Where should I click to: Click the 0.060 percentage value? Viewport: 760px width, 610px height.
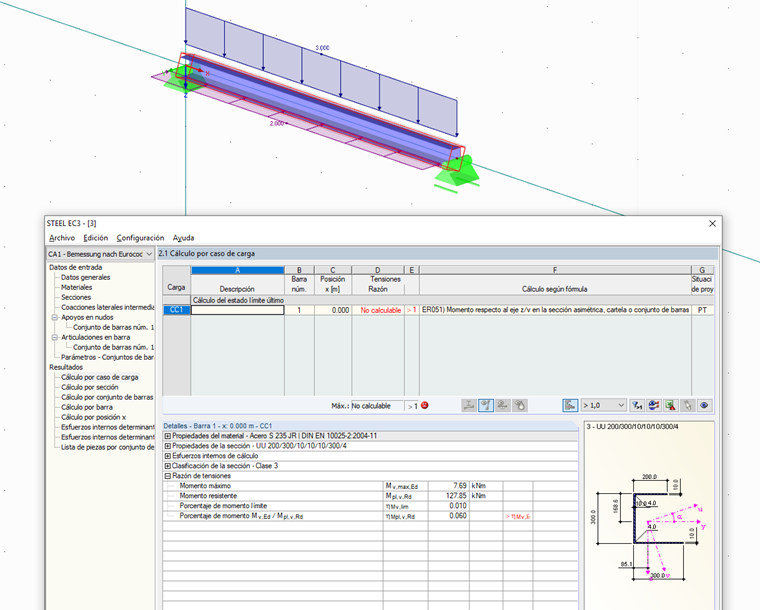pyautogui.click(x=458, y=516)
